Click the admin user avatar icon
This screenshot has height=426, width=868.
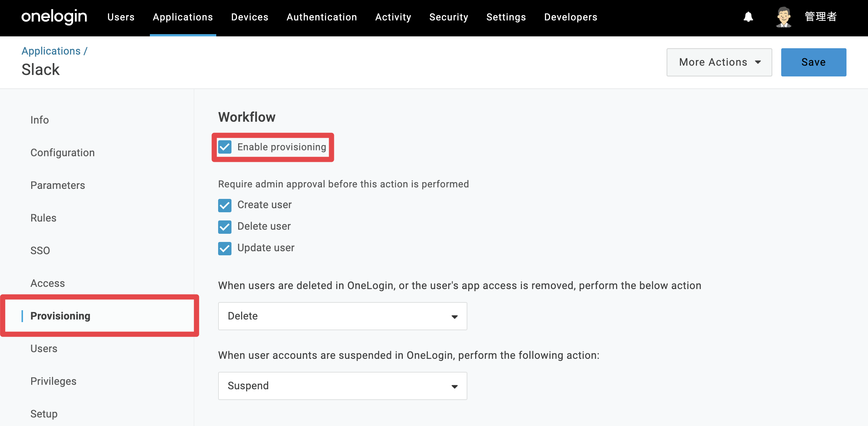(783, 17)
